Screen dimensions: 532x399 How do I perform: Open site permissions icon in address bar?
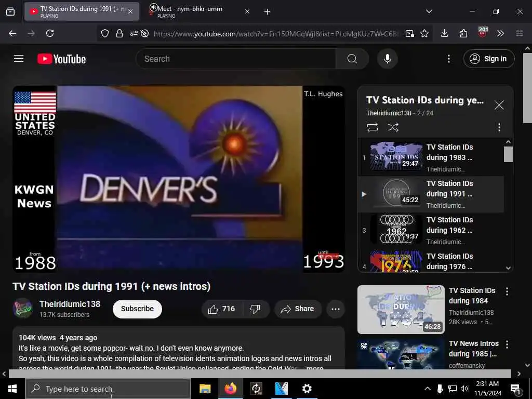[x=134, y=33]
